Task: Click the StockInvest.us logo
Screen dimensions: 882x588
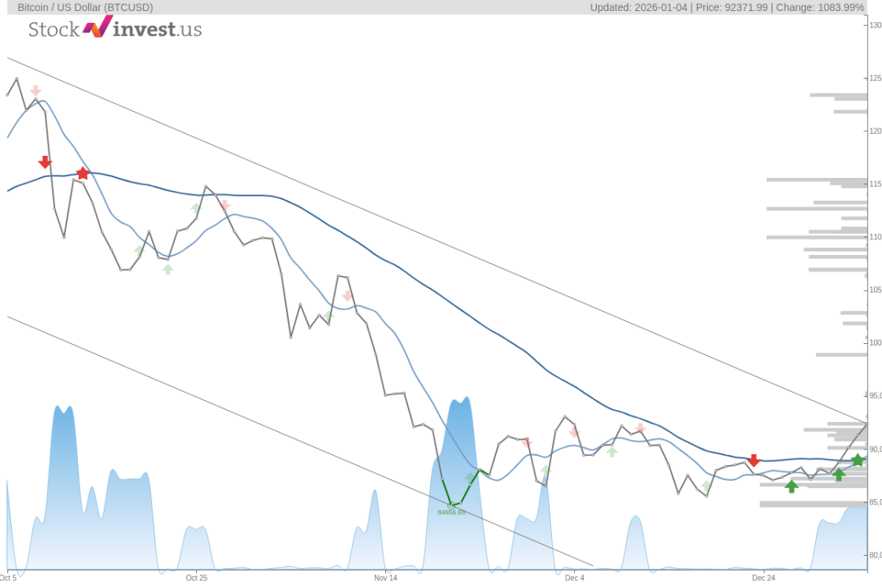Action: click(115, 28)
